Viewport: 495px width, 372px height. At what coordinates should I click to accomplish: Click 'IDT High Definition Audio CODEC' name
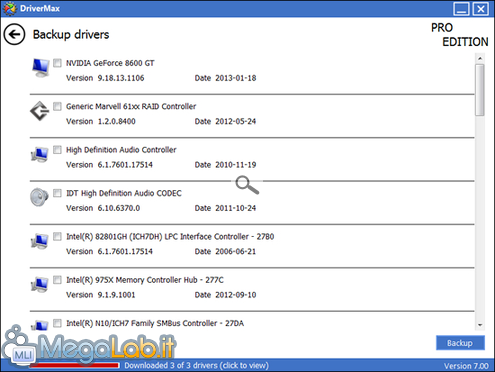pyautogui.click(x=124, y=193)
